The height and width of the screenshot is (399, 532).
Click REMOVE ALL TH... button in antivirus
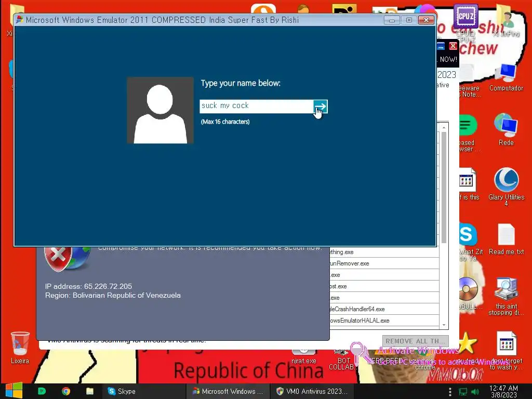pos(415,341)
